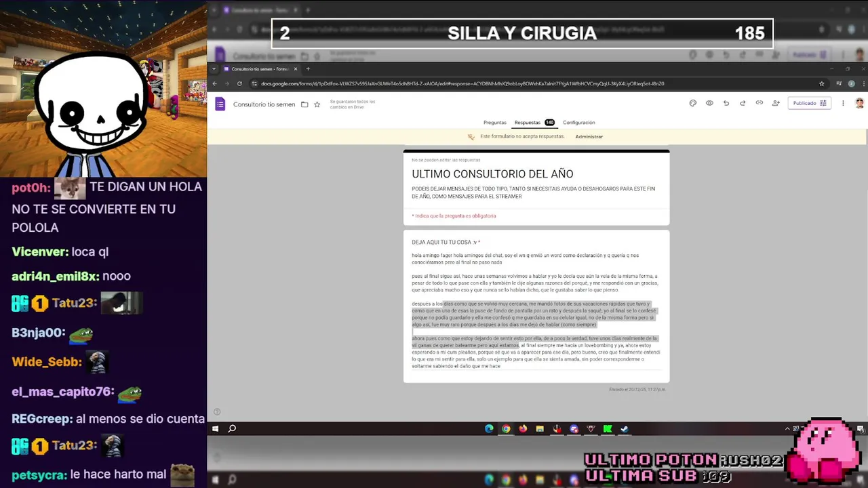
Task: Reload the Google Forms page
Action: [x=239, y=83]
